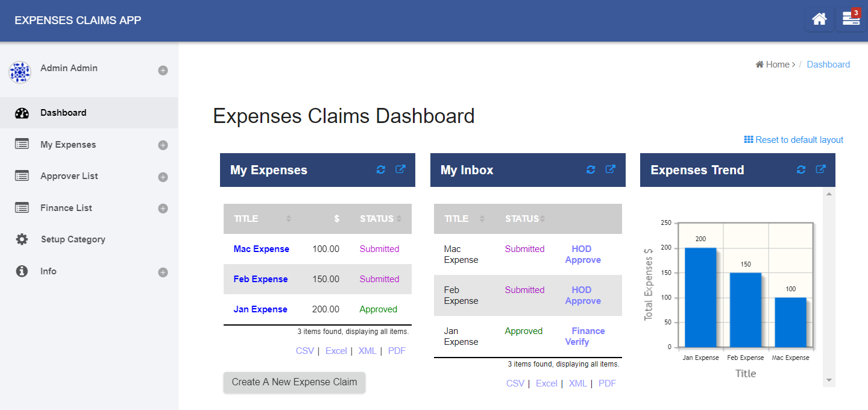
Task: Pop out the Expenses Trend panel
Action: pyautogui.click(x=820, y=169)
